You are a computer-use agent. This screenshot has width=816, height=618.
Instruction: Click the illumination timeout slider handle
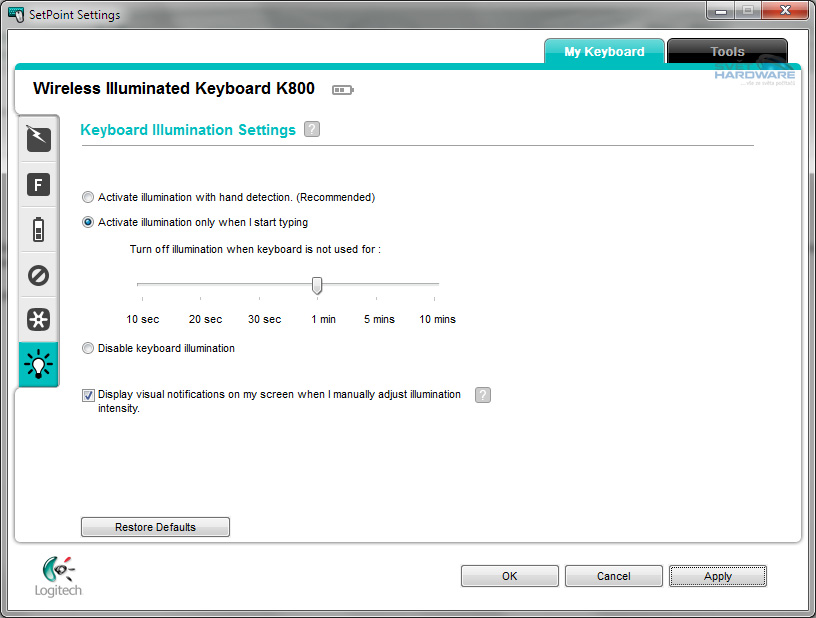317,286
